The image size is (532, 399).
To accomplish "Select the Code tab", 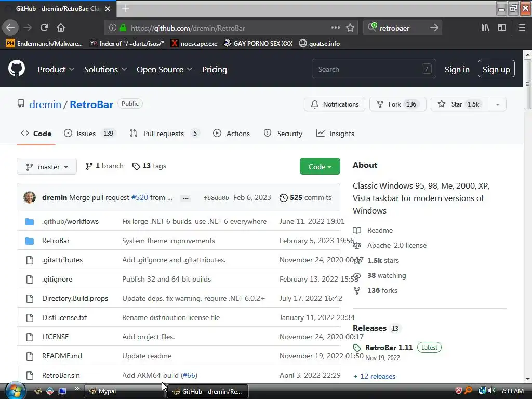I will pos(36,134).
